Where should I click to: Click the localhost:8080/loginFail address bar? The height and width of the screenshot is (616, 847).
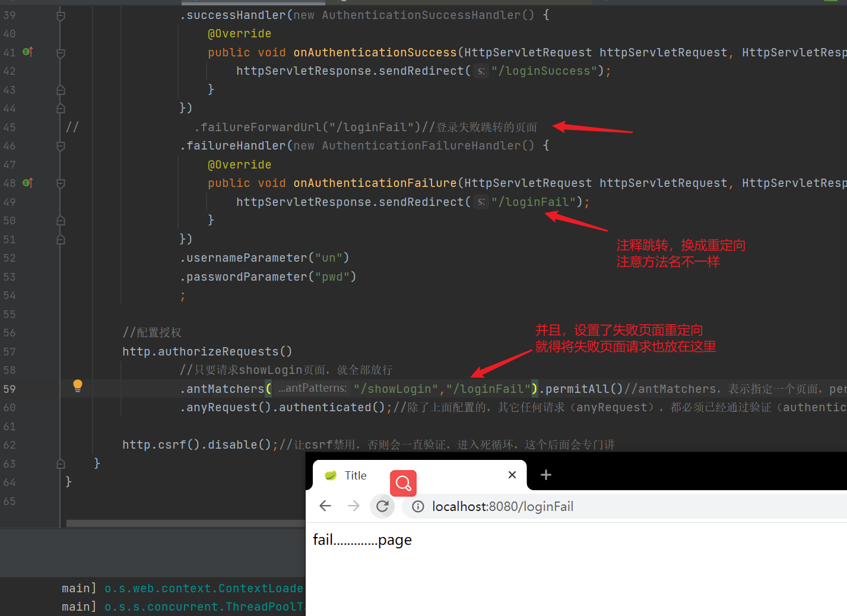click(x=503, y=506)
